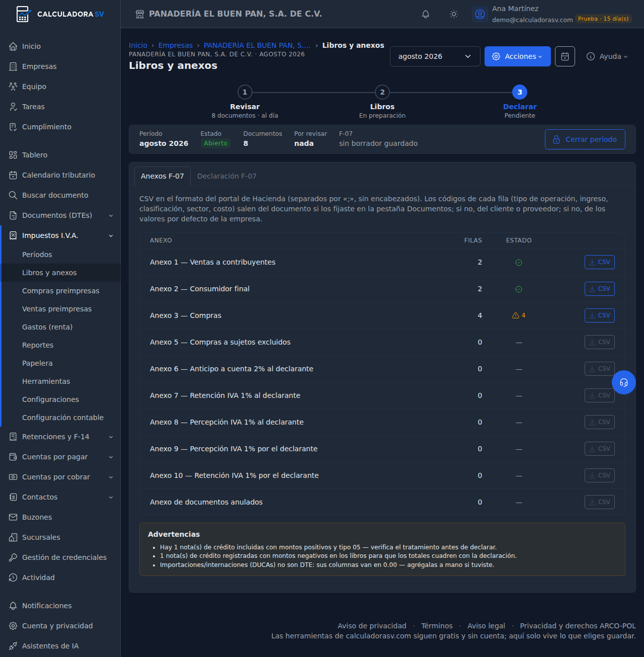Collapse the Impuestos I.V.A. sidebar section
Screen dimensions: 644x657
tap(60, 235)
